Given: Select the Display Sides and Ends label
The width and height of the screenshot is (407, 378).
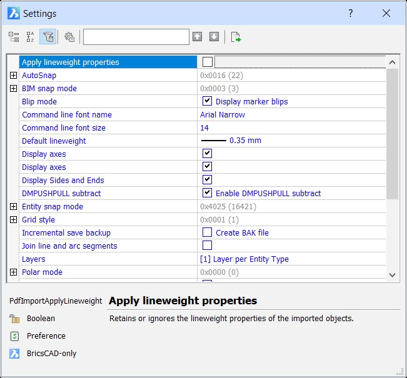Looking at the screenshot, I should [63, 180].
